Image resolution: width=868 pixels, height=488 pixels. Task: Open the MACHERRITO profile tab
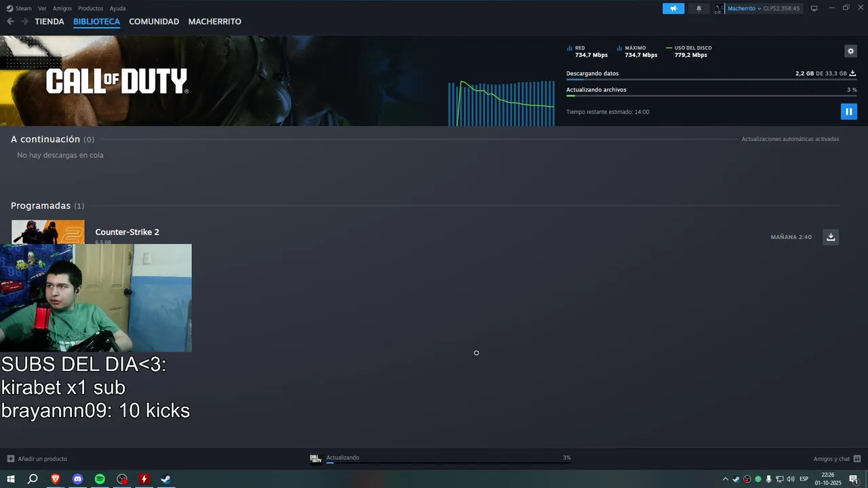point(215,22)
